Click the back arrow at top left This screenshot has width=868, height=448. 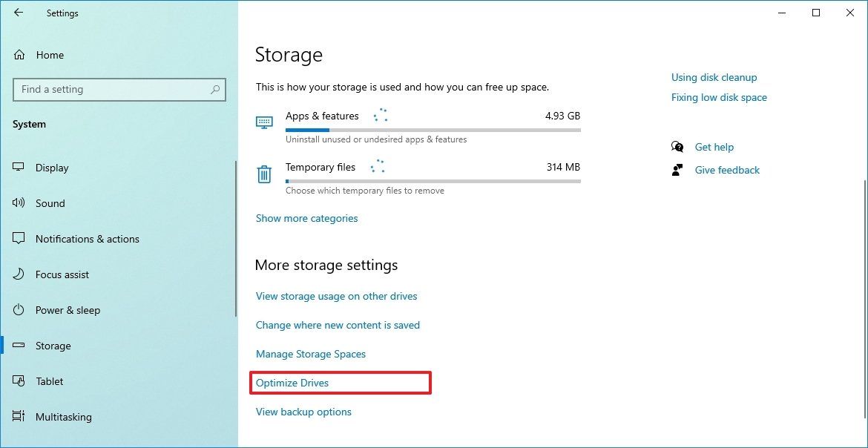(x=18, y=13)
